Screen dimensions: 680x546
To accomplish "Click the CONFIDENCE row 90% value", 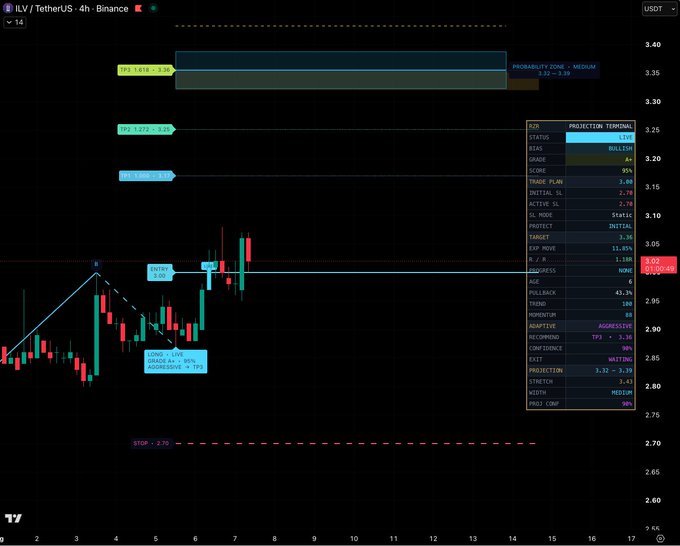I will pyautogui.click(x=627, y=348).
